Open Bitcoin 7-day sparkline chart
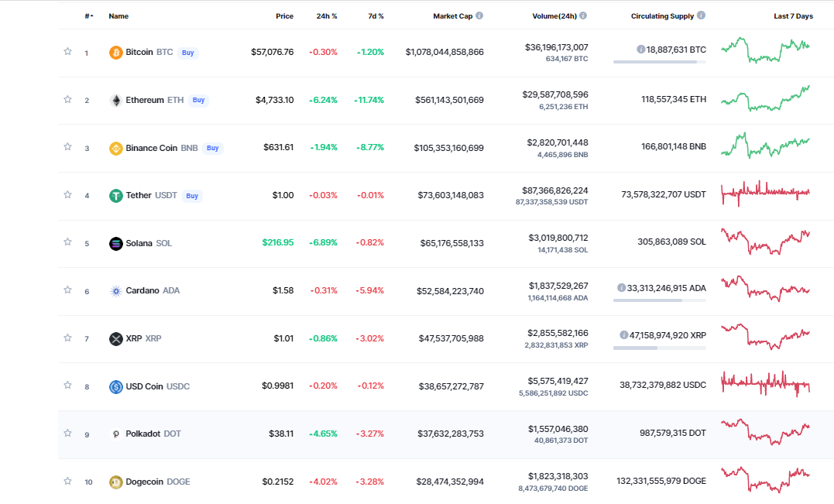This screenshot has height=504, width=834. pyautogui.click(x=765, y=50)
